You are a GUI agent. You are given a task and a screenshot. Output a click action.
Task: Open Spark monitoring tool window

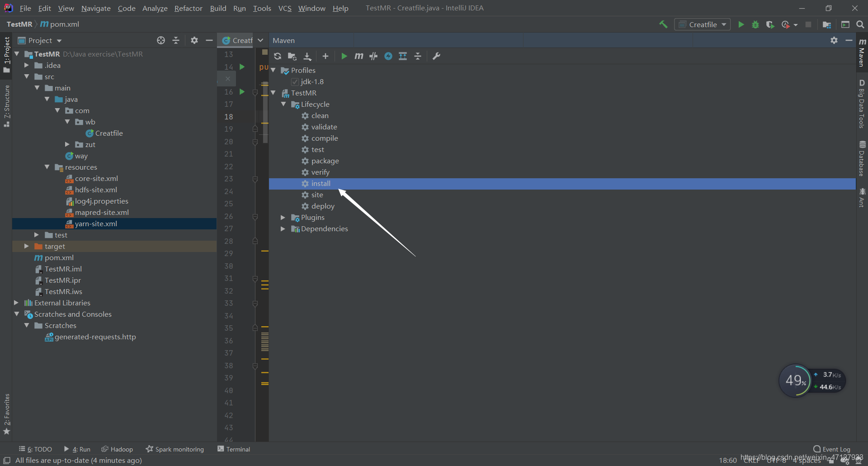point(175,449)
